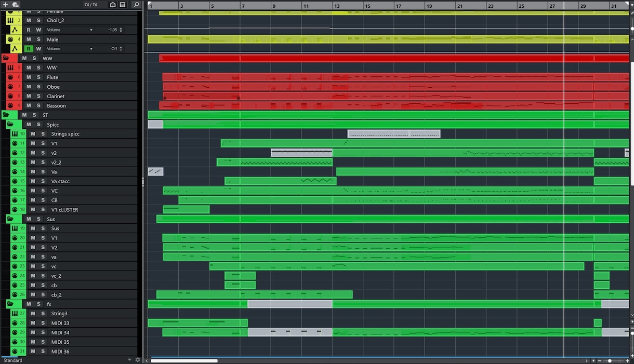The height and width of the screenshot is (364, 634).
Task: Click the Sus instrument keyboard icon
Action: coord(15,228)
